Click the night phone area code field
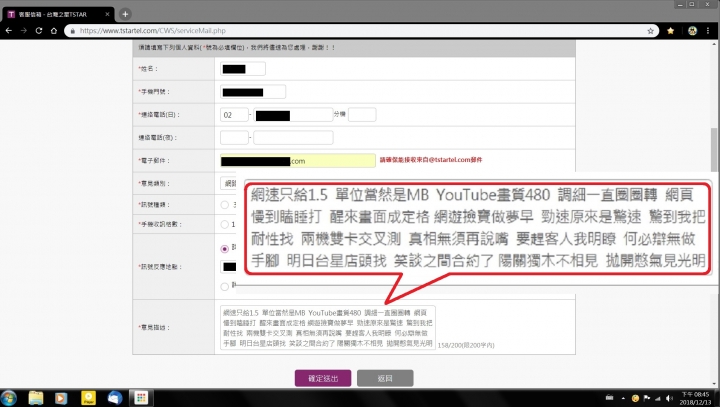This screenshot has height=407, width=720. coord(234,137)
